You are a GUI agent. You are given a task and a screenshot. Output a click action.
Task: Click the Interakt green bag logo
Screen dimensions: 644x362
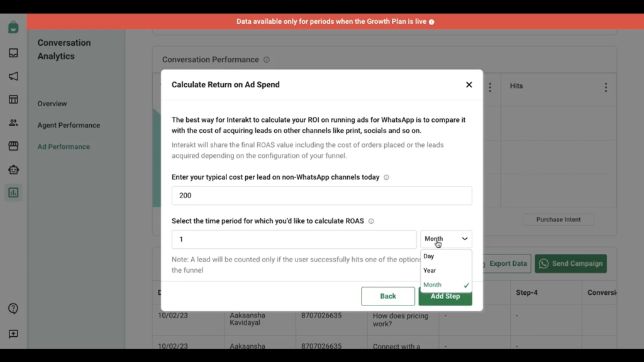click(x=13, y=28)
